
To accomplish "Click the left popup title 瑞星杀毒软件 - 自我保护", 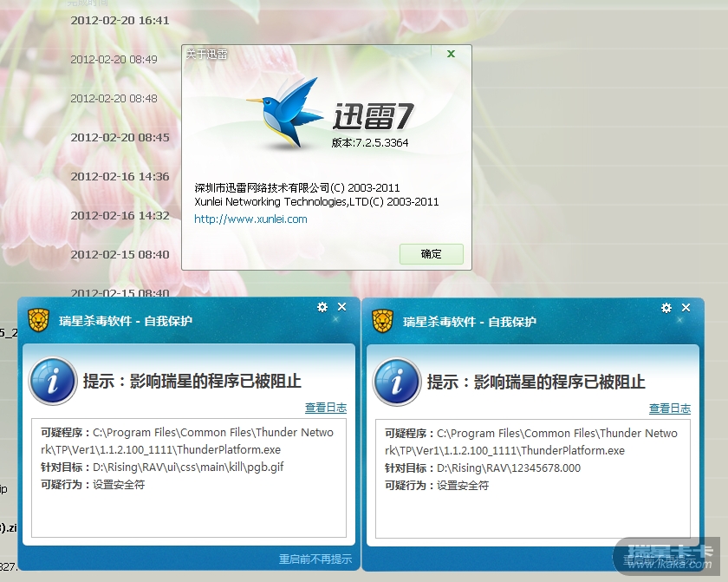I will (x=126, y=321).
